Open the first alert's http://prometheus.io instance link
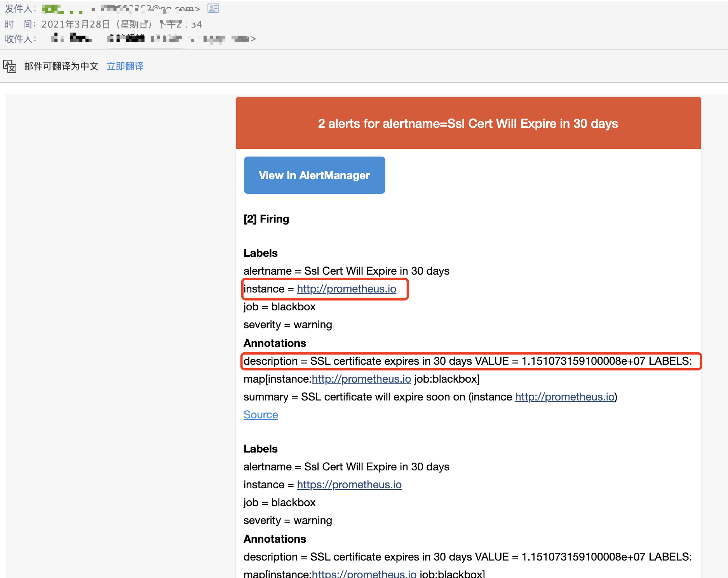This screenshot has width=728, height=578. pos(347,289)
